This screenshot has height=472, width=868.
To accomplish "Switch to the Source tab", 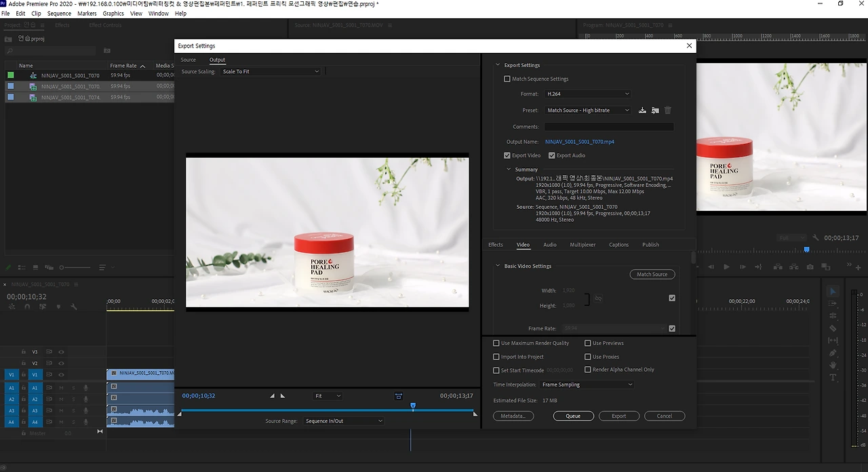I will 188,60.
